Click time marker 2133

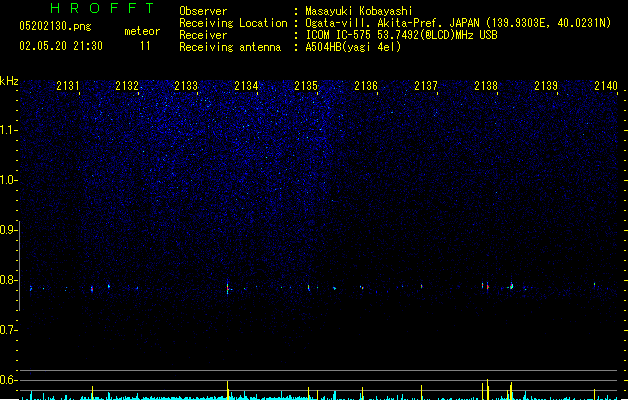(x=186, y=85)
